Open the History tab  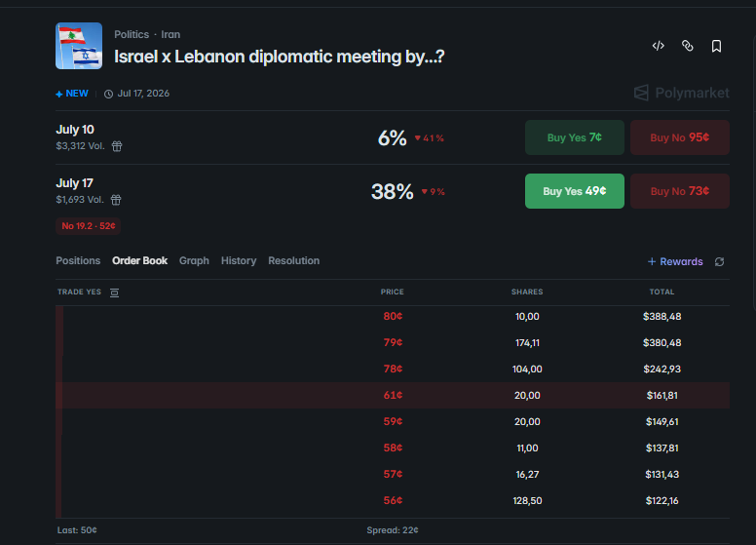tap(239, 260)
